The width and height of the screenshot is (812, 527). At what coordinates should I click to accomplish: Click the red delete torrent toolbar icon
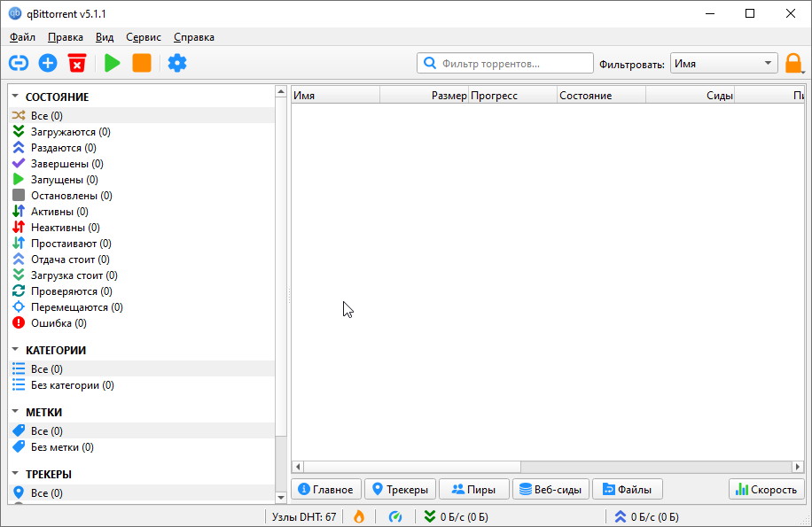pos(77,63)
